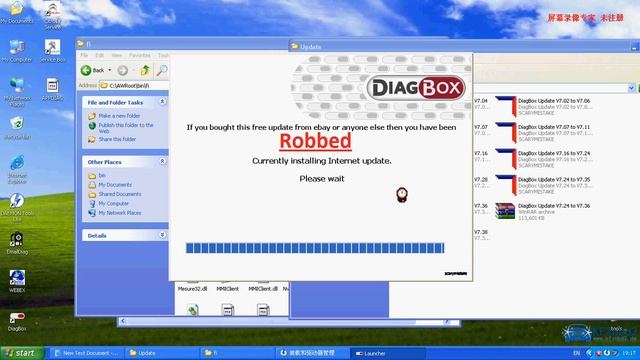This screenshot has width=640, height=360.
Task: Open My Network Places desktop icon
Action: [17, 91]
